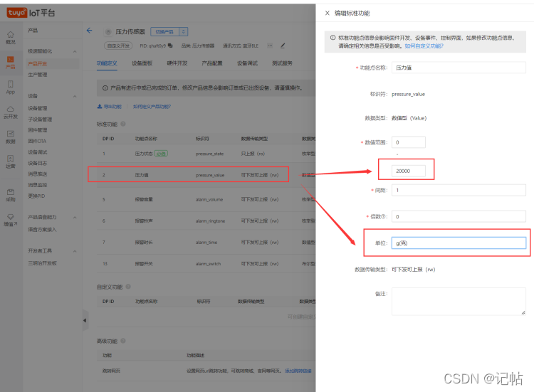The height and width of the screenshot is (392, 534).
Task: Select alarm_switch row identifier
Action: pos(208,264)
